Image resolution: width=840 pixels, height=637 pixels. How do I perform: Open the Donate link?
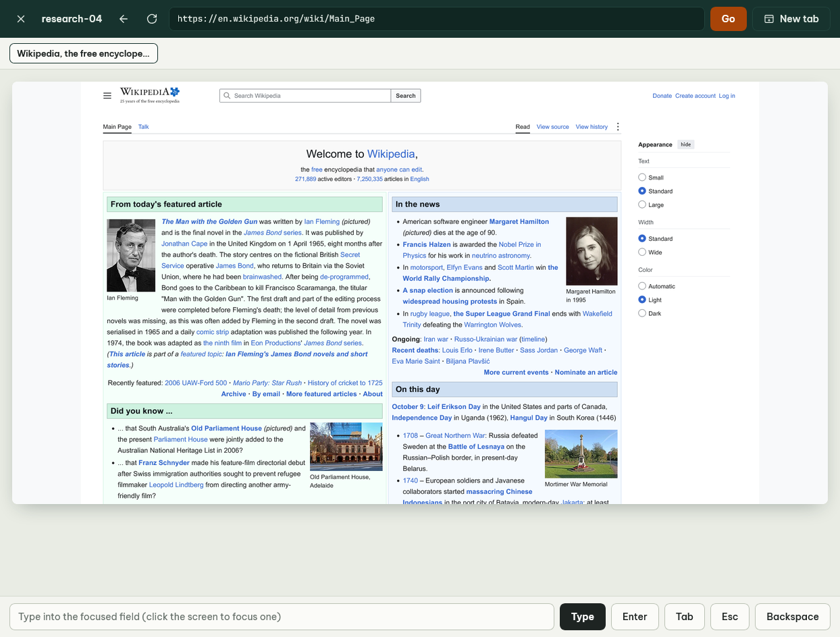662,96
